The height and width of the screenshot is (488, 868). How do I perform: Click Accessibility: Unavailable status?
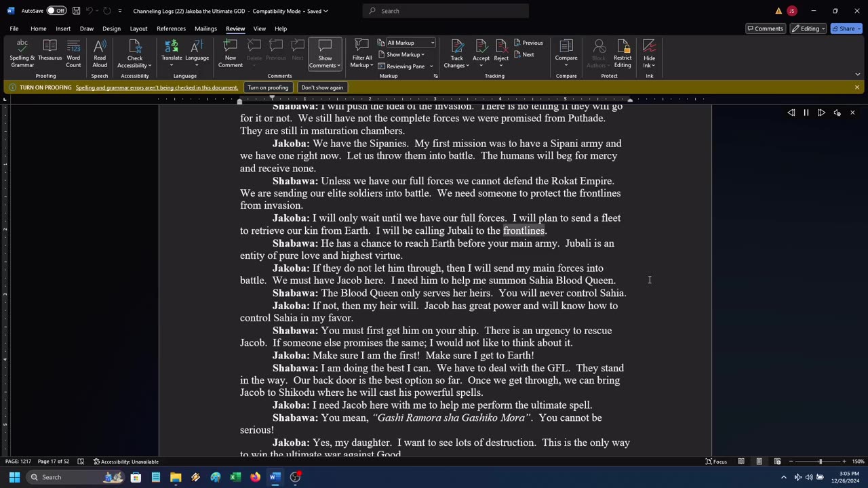click(125, 462)
